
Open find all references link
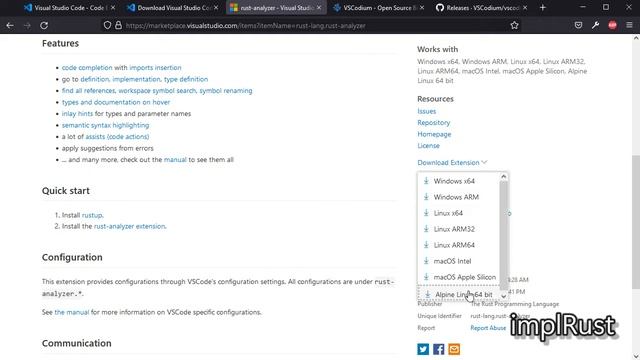89,90
